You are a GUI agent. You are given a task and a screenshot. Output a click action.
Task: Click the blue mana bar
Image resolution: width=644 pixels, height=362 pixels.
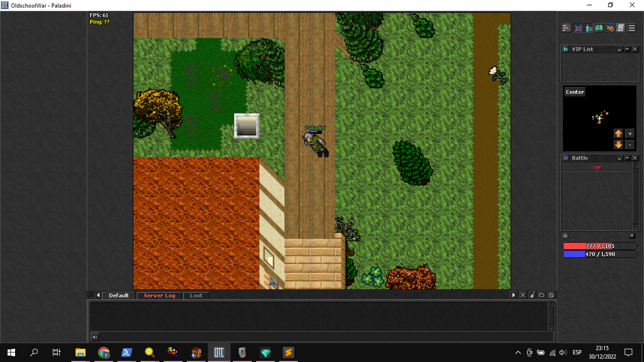pyautogui.click(x=600, y=254)
